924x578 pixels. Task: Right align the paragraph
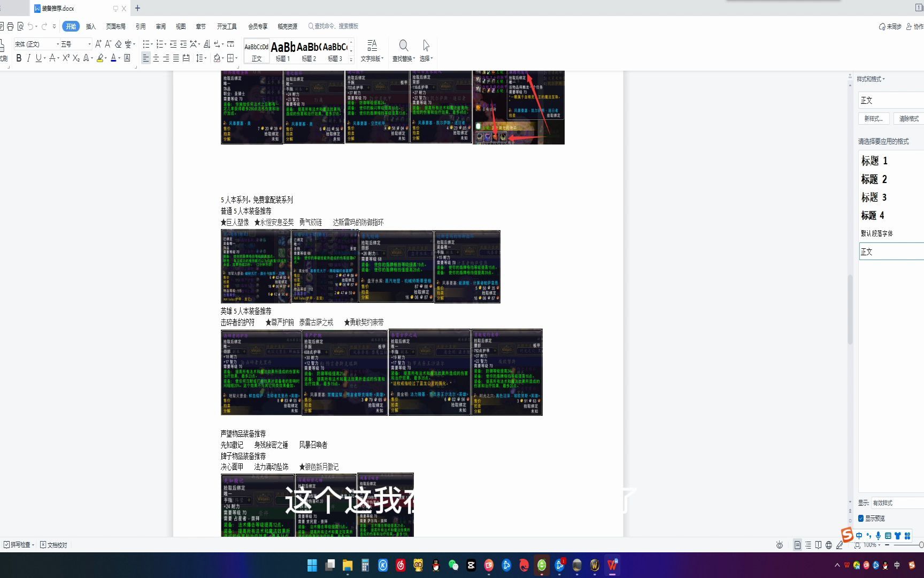pyautogui.click(x=166, y=58)
